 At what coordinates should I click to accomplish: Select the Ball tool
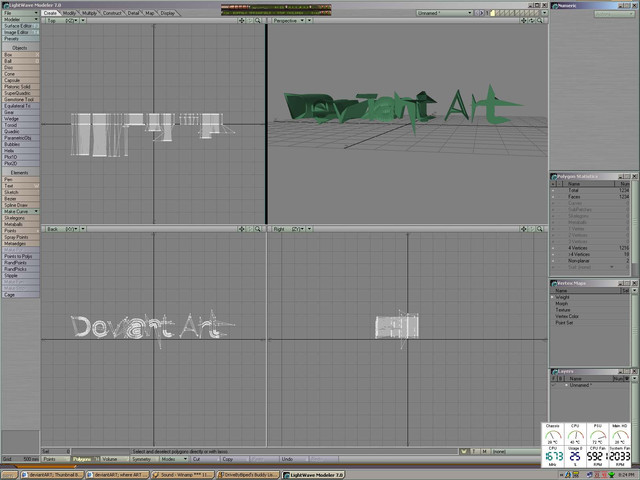pos(20,61)
